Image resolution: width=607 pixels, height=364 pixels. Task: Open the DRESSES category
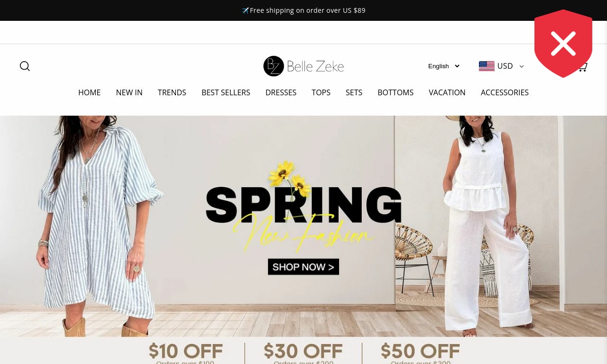(x=281, y=92)
